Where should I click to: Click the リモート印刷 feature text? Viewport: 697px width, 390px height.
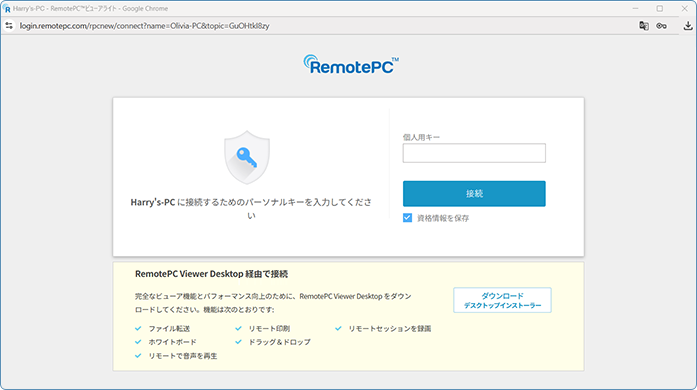[269, 329]
